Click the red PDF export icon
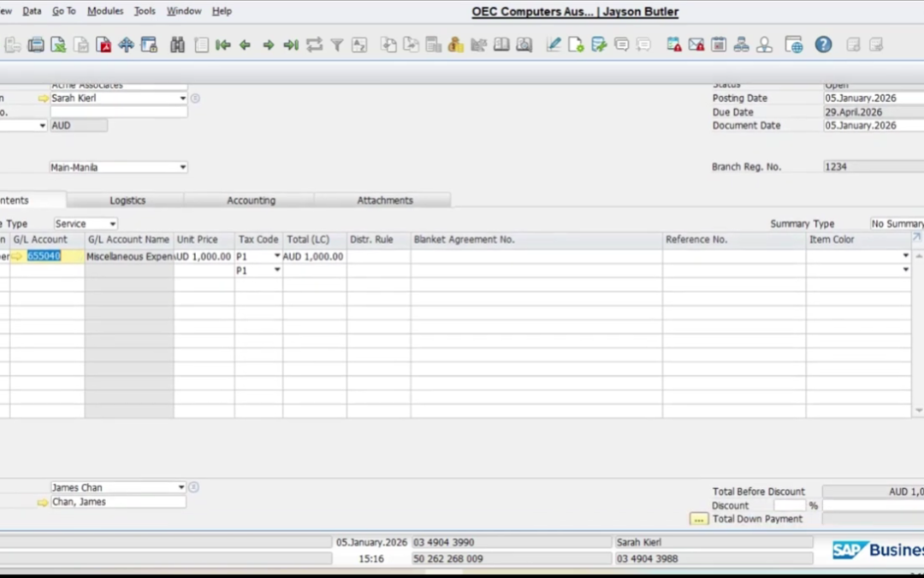The height and width of the screenshot is (578, 924). (x=104, y=45)
